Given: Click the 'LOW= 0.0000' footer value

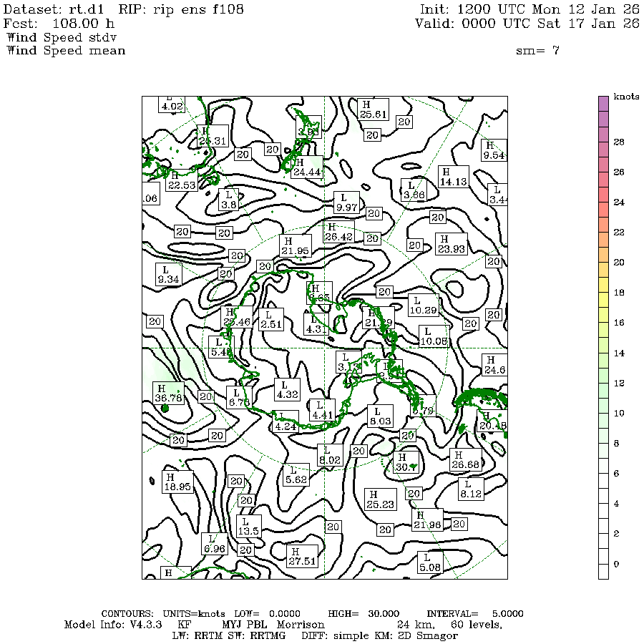Looking at the screenshot, I should [268, 614].
